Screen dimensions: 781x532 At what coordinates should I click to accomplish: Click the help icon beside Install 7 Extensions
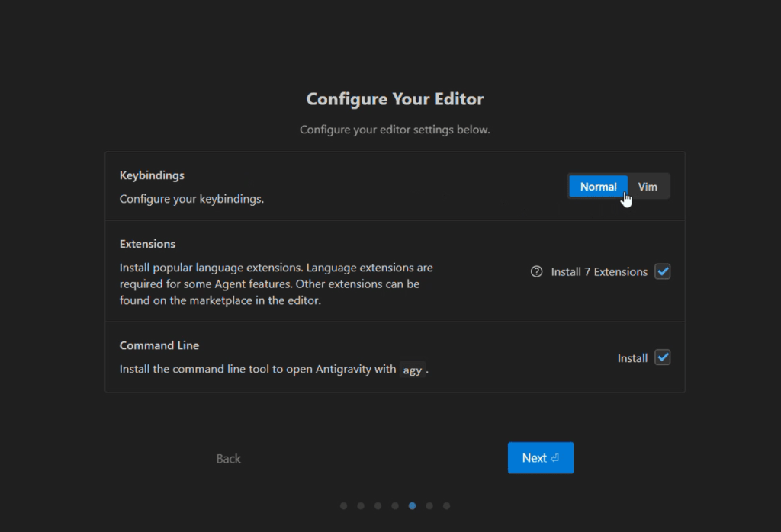click(536, 272)
